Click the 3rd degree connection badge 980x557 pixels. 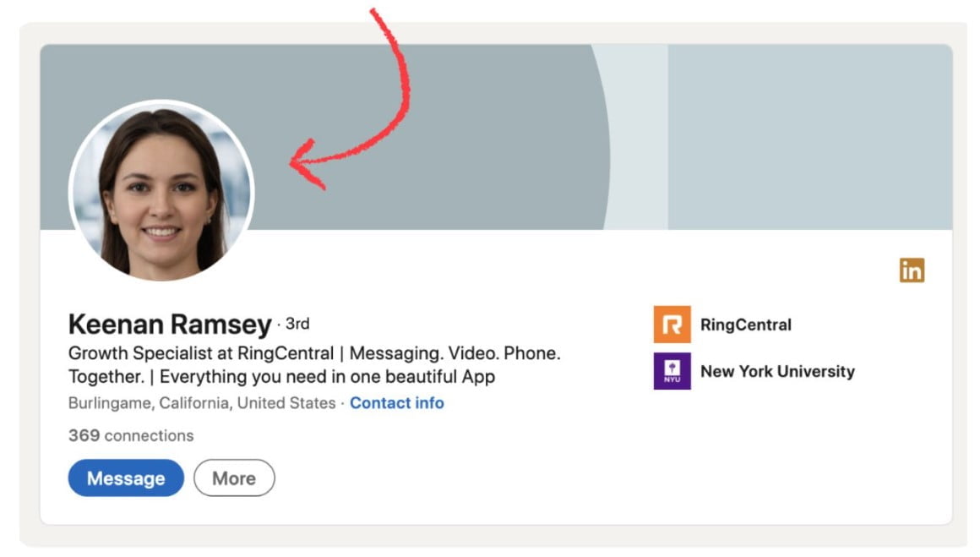click(297, 324)
